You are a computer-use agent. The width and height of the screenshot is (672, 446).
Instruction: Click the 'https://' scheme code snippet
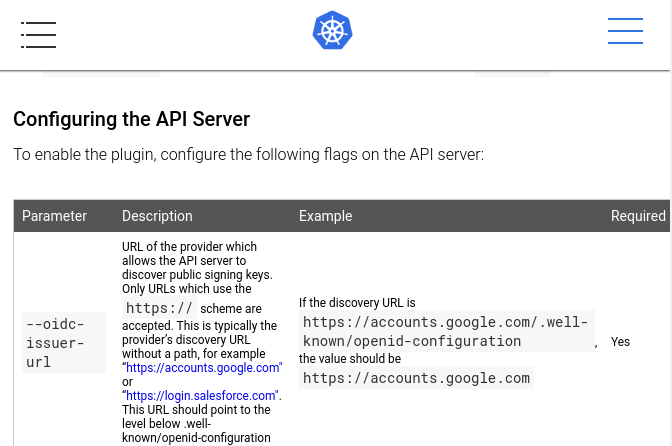pyautogui.click(x=159, y=308)
